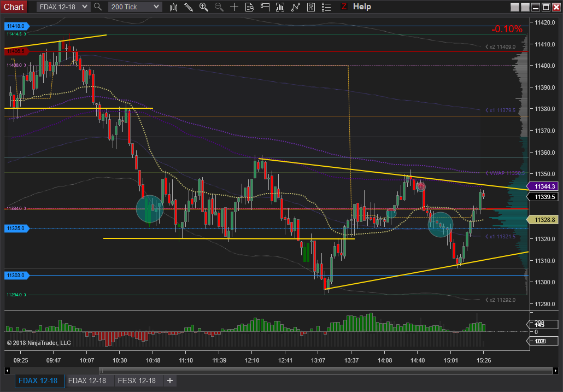Image resolution: width=563 pixels, height=392 pixels.
Task: Click the 11328.8 yellow price marker
Action: [x=543, y=220]
